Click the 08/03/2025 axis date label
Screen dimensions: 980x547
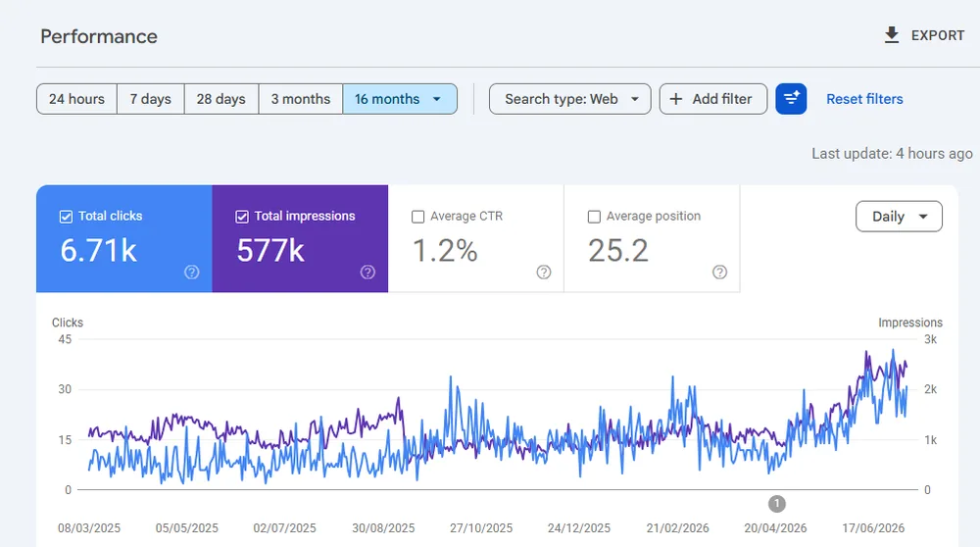click(x=89, y=528)
